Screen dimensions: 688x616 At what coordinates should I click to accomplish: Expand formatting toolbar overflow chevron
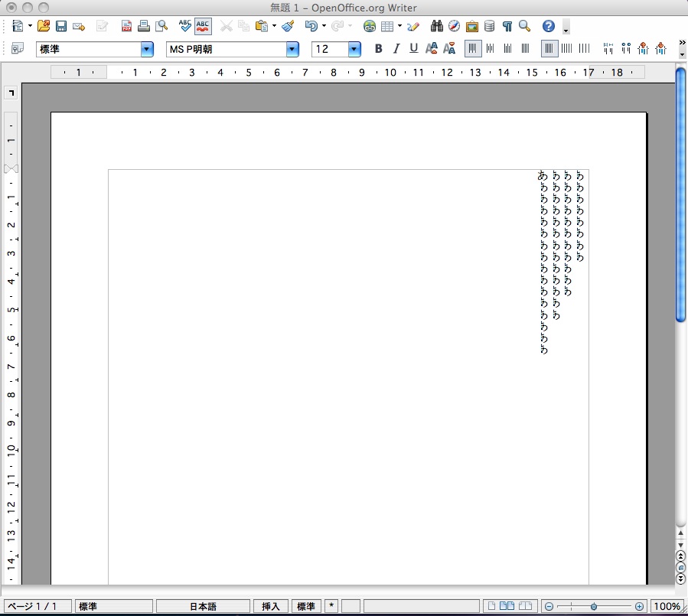tap(682, 43)
